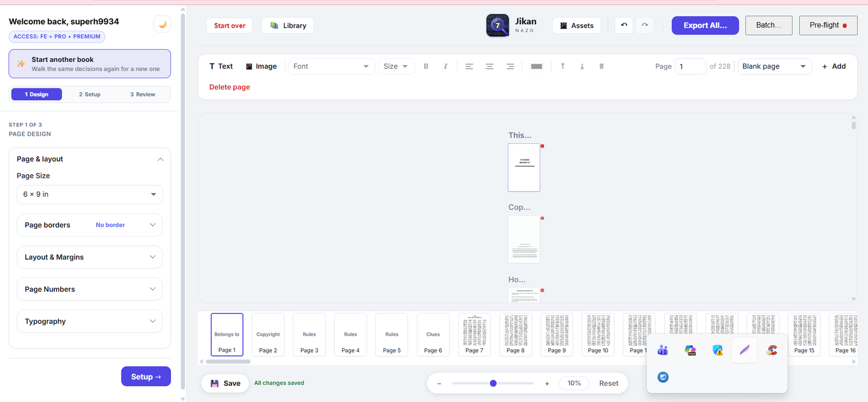Apply Bold formatting

click(426, 66)
